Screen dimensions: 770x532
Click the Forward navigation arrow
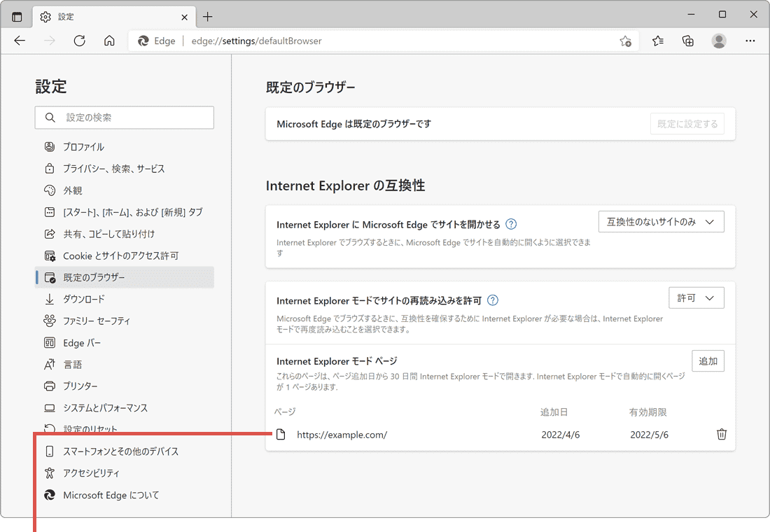click(x=50, y=41)
